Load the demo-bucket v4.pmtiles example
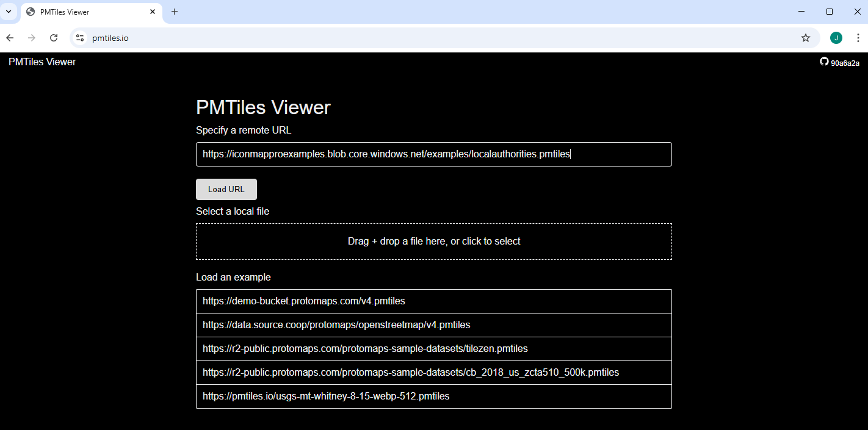Viewport: 868px width, 430px height. (433, 301)
